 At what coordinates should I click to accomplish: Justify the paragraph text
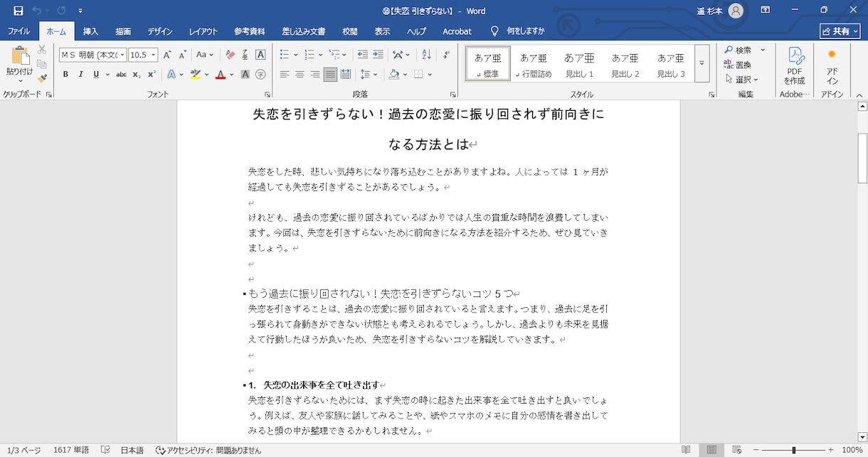tap(330, 74)
